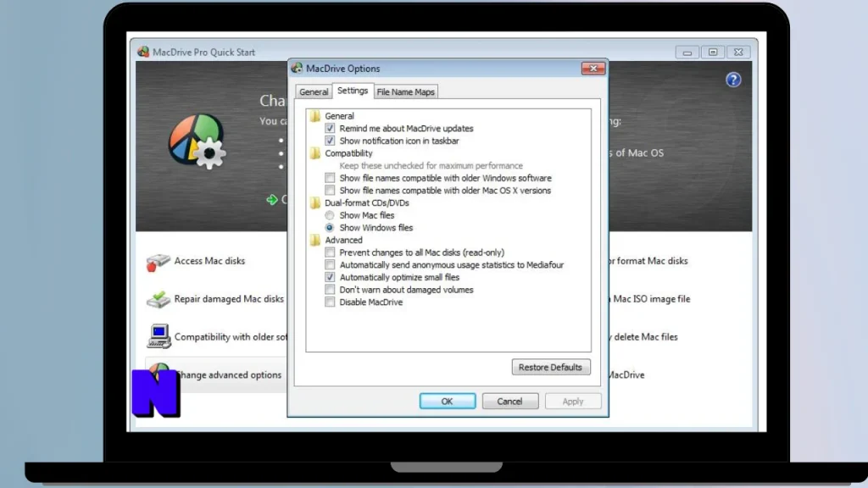868x488 pixels.
Task: Click the green arrow icon in banner
Action: tap(272, 200)
